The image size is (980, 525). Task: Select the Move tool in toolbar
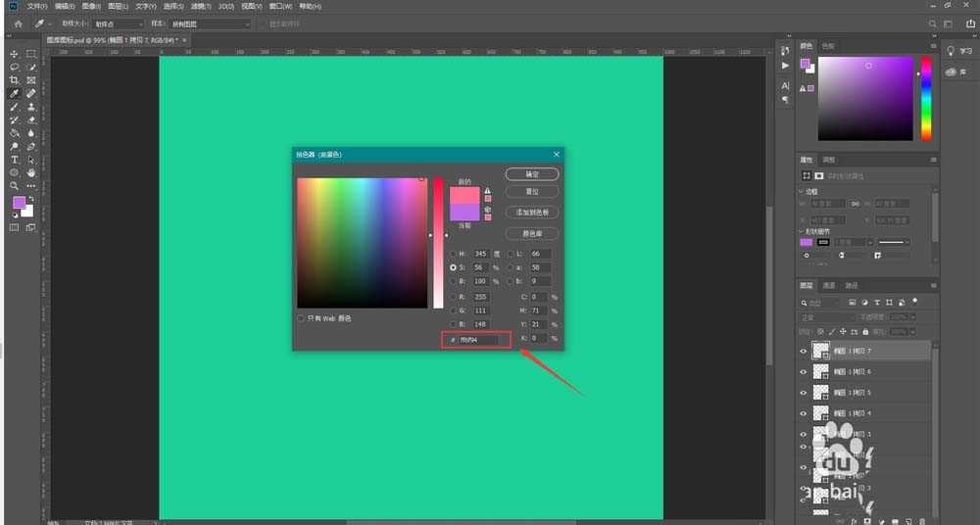coord(15,54)
